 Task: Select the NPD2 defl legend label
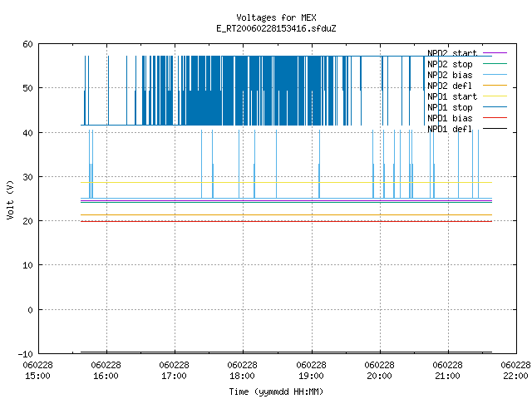(x=450, y=86)
